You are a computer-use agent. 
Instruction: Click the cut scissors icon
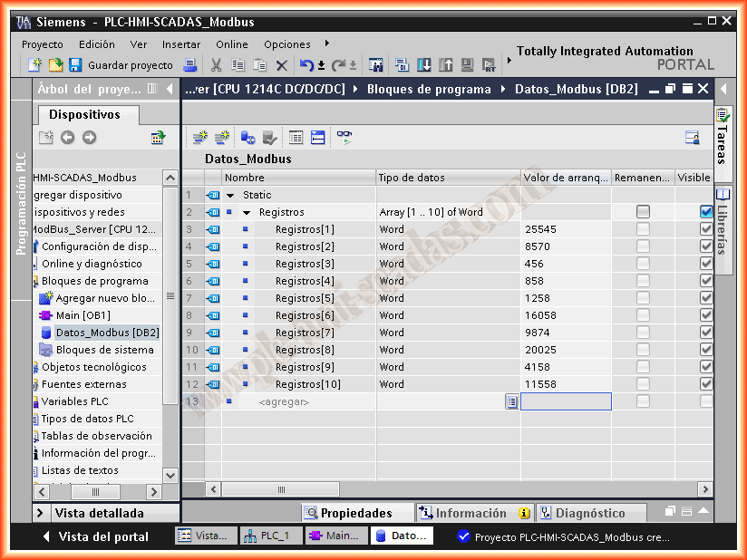click(x=216, y=65)
